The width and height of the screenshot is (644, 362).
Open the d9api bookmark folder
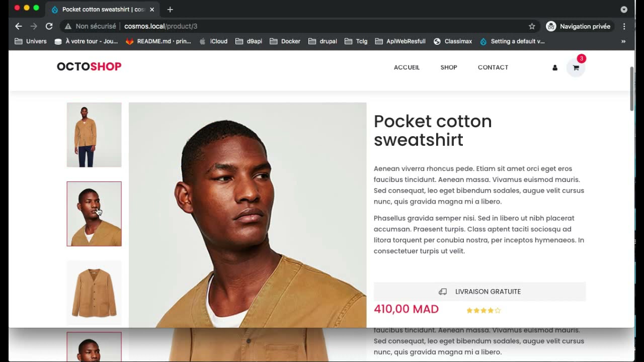(x=249, y=41)
